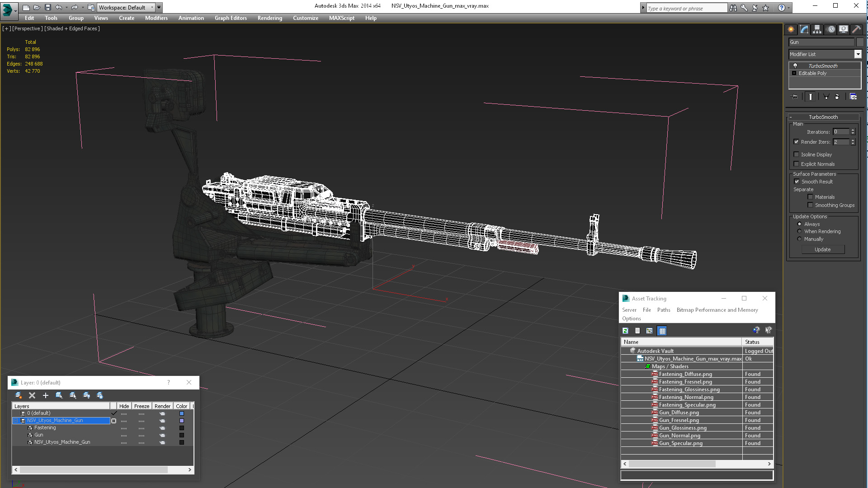Toggle TurboSmooth modifier lightbulb
This screenshot has width=868, height=488.
click(795, 66)
